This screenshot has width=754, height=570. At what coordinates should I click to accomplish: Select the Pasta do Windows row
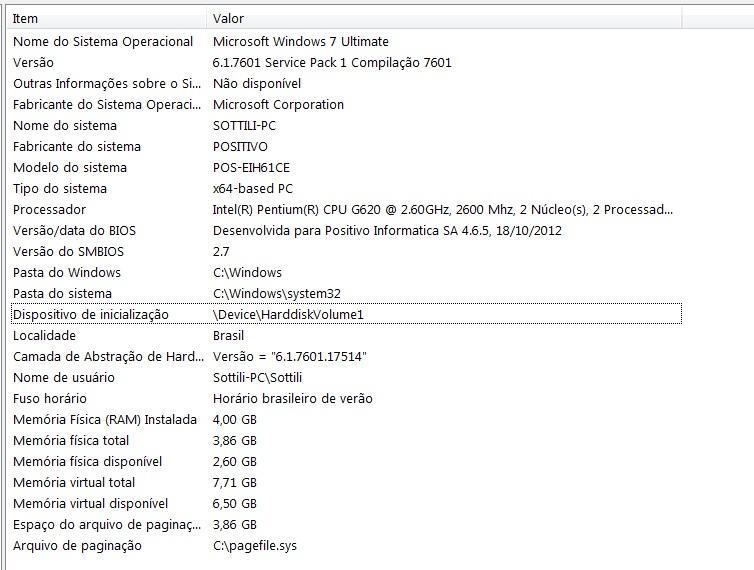point(346,273)
